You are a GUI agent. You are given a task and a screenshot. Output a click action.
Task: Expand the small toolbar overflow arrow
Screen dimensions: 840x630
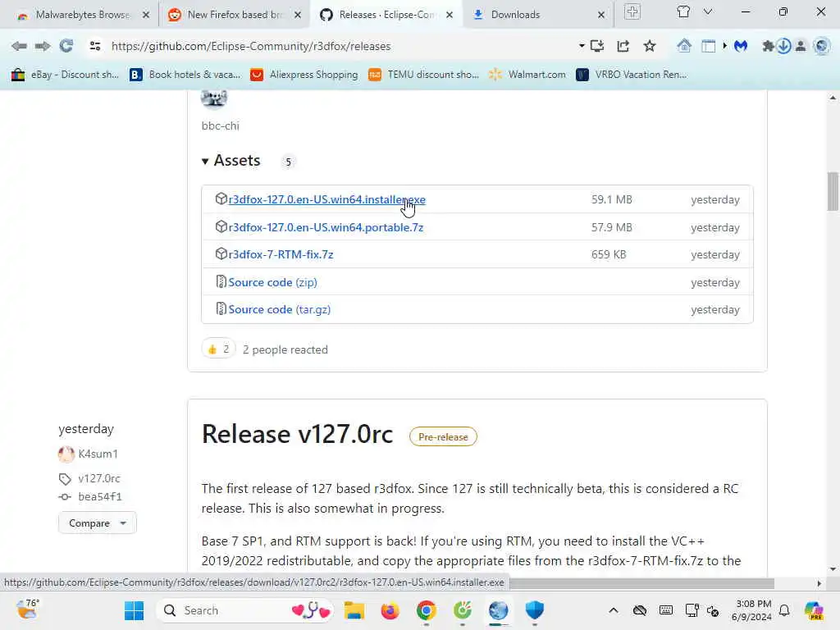click(x=725, y=46)
